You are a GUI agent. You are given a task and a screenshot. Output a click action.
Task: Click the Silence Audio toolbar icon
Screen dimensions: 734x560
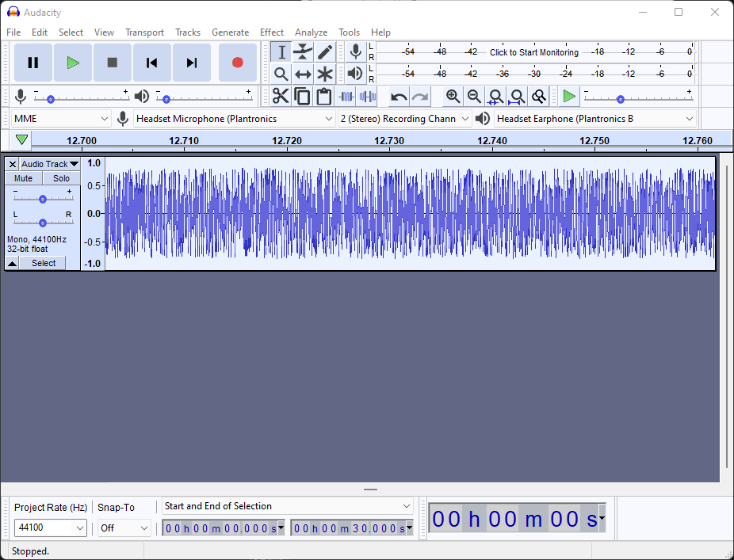368,97
